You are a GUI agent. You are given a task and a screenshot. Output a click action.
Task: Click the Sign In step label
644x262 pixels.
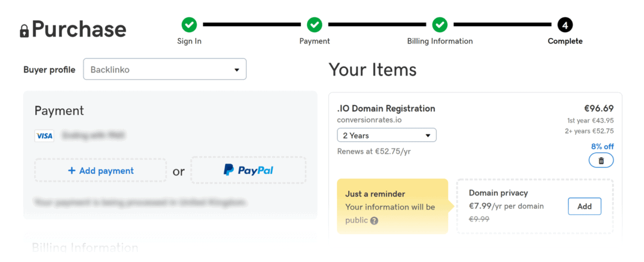(x=189, y=41)
